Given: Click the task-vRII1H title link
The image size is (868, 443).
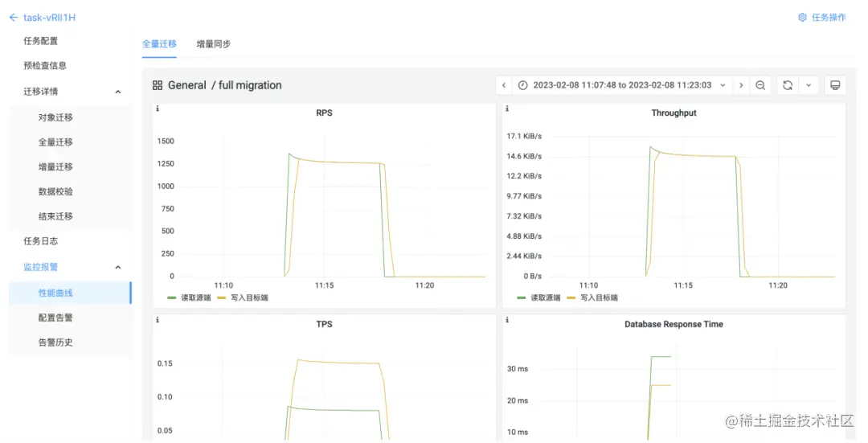Looking at the screenshot, I should pyautogui.click(x=49, y=18).
